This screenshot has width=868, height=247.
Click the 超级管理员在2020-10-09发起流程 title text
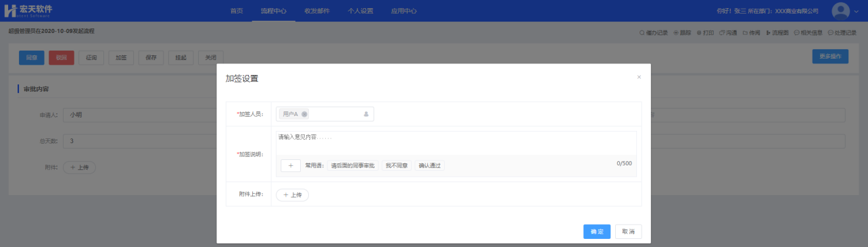tap(51, 31)
